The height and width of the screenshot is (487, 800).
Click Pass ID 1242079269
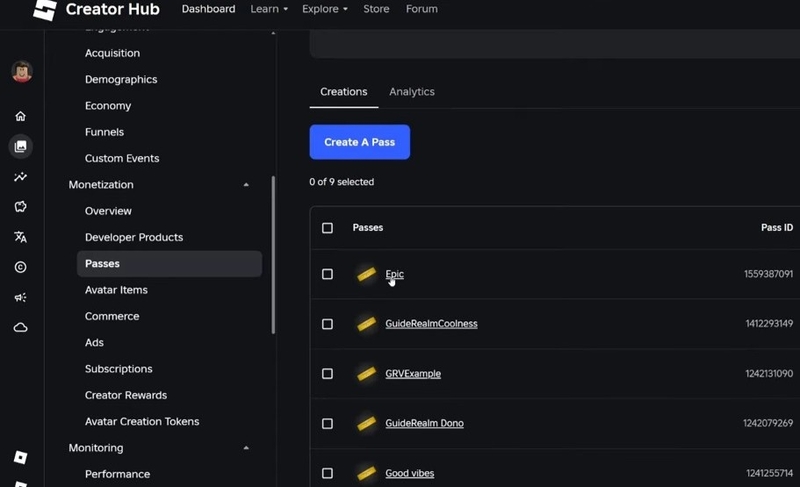coord(768,423)
